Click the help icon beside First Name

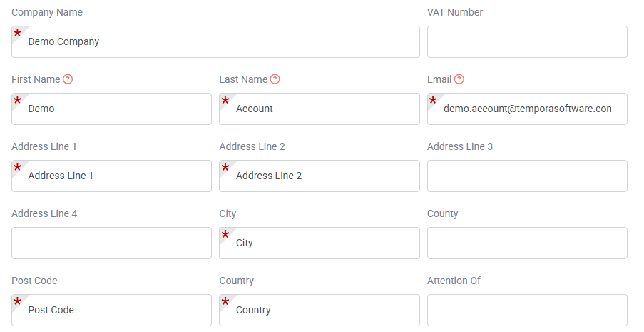68,79
